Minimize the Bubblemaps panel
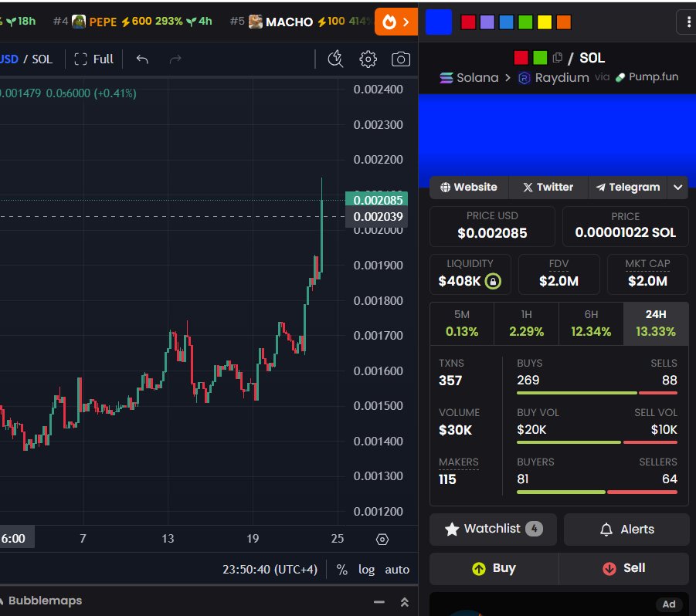 [x=379, y=602]
